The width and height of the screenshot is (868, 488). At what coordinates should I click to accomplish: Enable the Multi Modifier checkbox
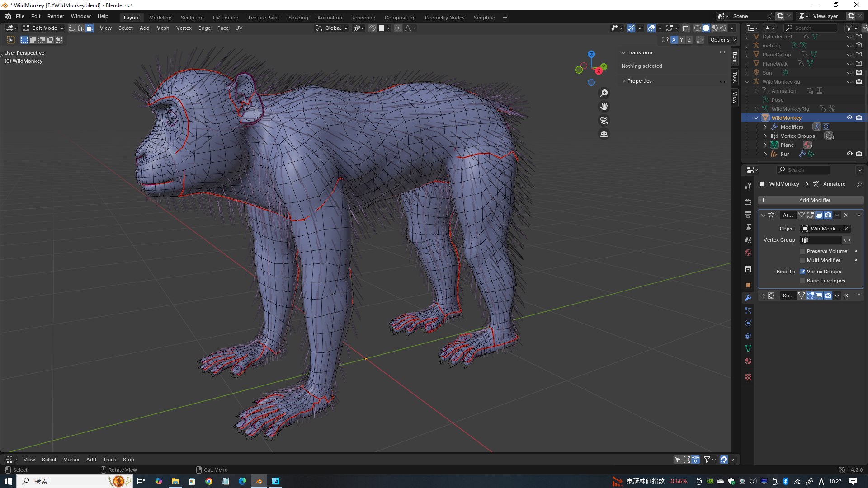(802, 260)
